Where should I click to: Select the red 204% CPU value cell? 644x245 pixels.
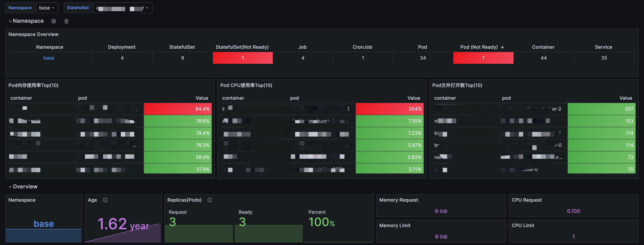[390, 109]
